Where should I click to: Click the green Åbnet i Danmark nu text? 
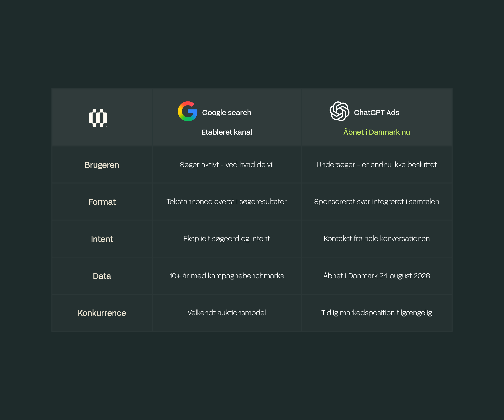[377, 132]
